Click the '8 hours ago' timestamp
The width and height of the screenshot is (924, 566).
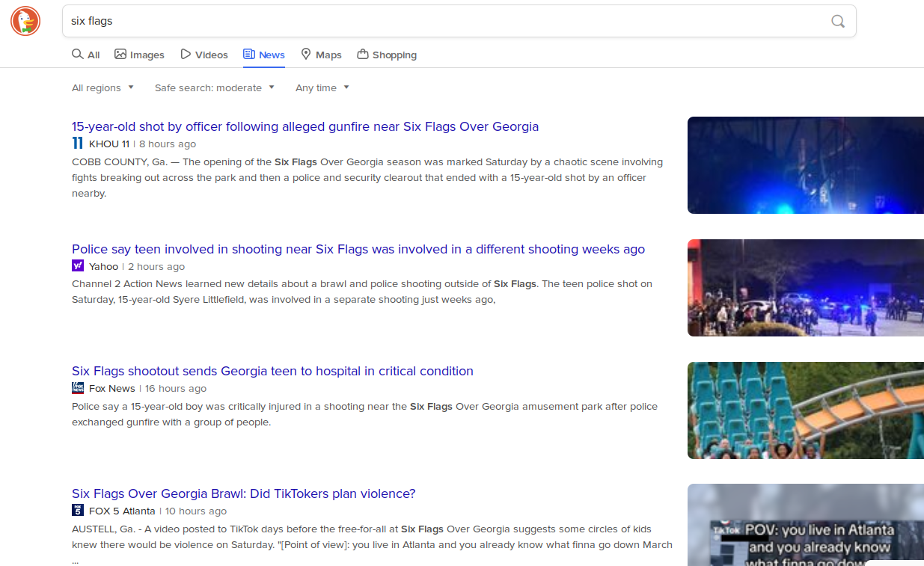[x=168, y=144]
